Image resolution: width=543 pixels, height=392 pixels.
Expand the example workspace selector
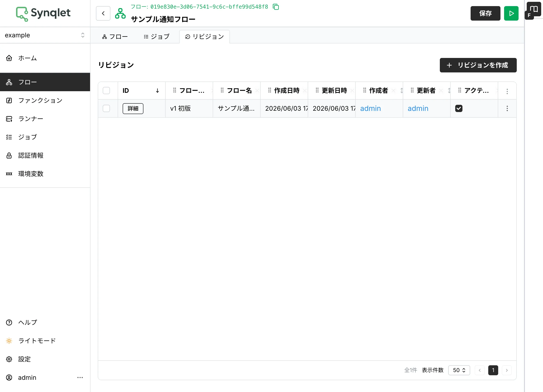45,35
